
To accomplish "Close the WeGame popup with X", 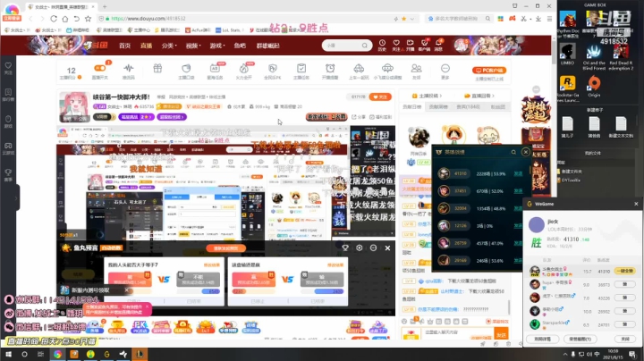I will tap(636, 204).
